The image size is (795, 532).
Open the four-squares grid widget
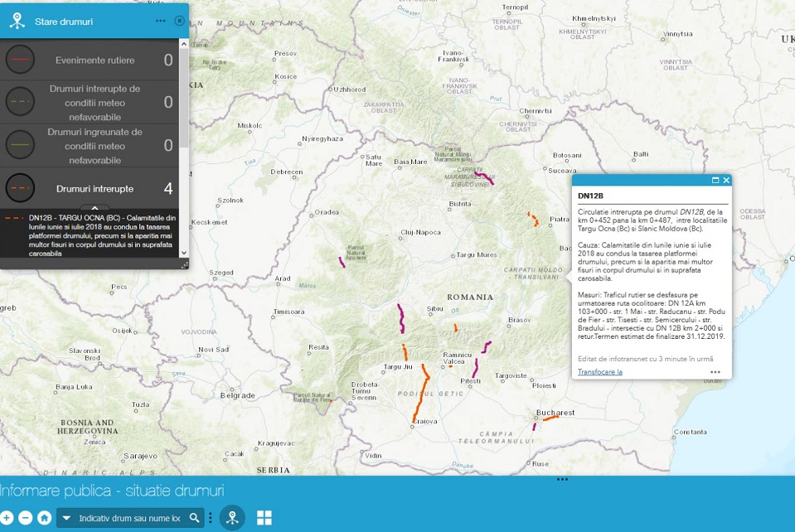tap(264, 518)
